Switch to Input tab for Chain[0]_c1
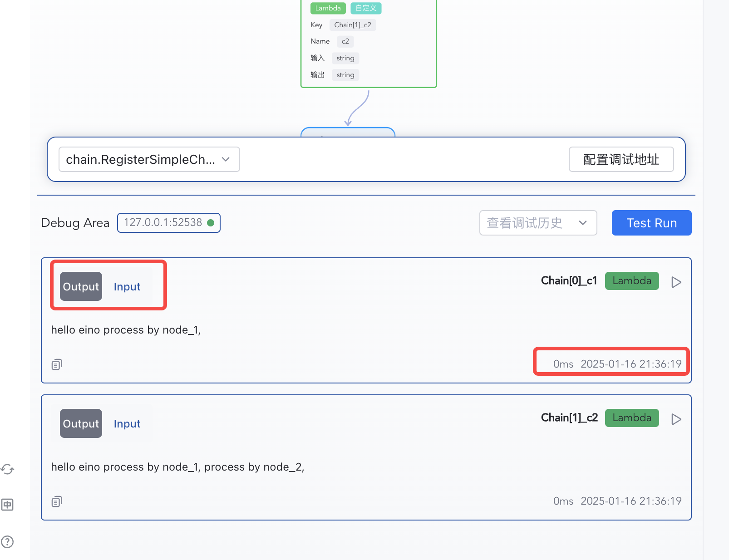Viewport: 729px width, 560px height. [127, 287]
